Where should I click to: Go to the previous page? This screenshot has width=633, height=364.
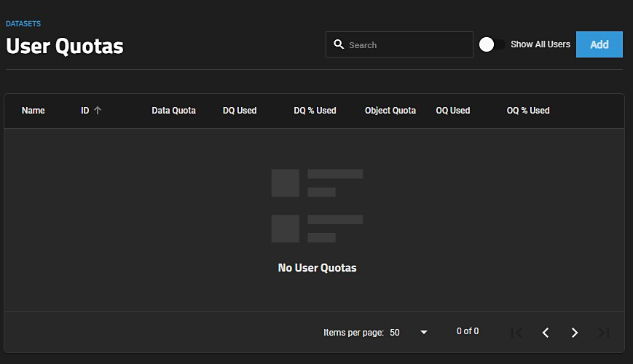(546, 333)
